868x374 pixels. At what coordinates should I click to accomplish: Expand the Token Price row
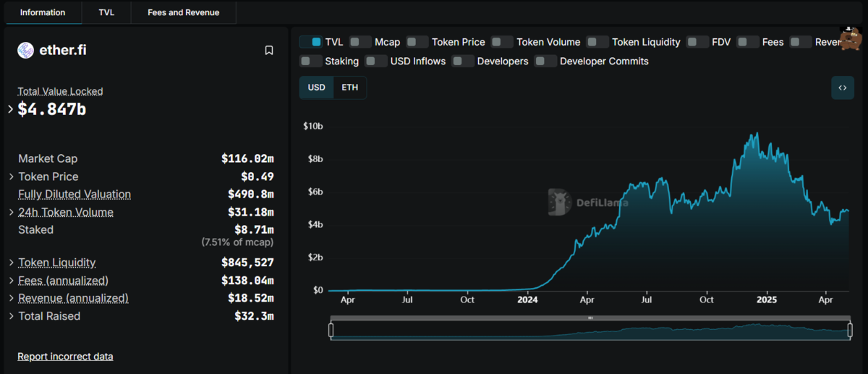[11, 177]
